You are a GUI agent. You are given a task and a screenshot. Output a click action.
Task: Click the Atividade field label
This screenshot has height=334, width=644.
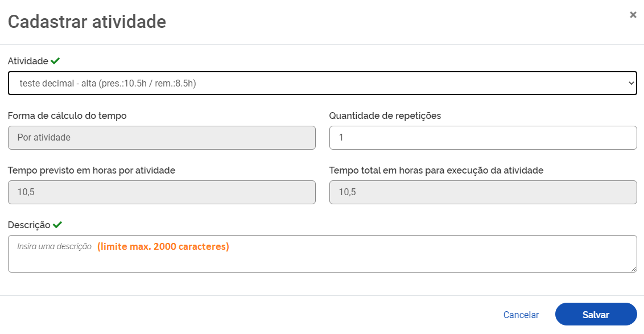[28, 61]
